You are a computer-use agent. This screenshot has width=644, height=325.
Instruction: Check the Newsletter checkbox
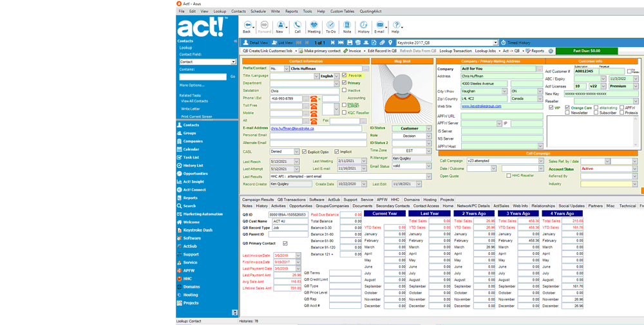point(567,113)
